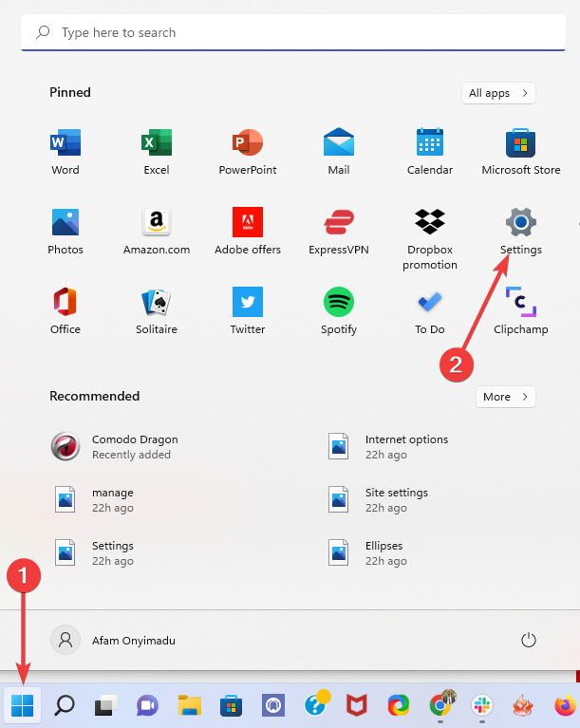Open recommended Settings image file
580x728 pixels.
click(94, 553)
